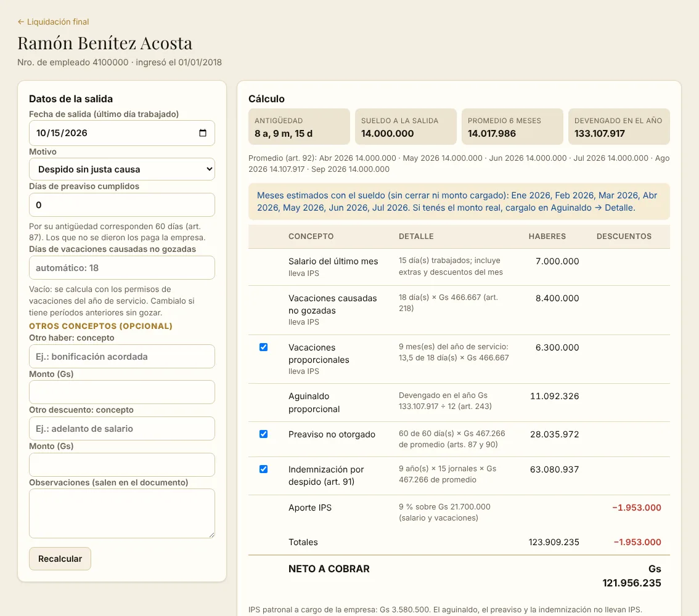Image resolution: width=699 pixels, height=616 pixels.
Task: Click the Descuentos column header
Action: click(x=624, y=236)
